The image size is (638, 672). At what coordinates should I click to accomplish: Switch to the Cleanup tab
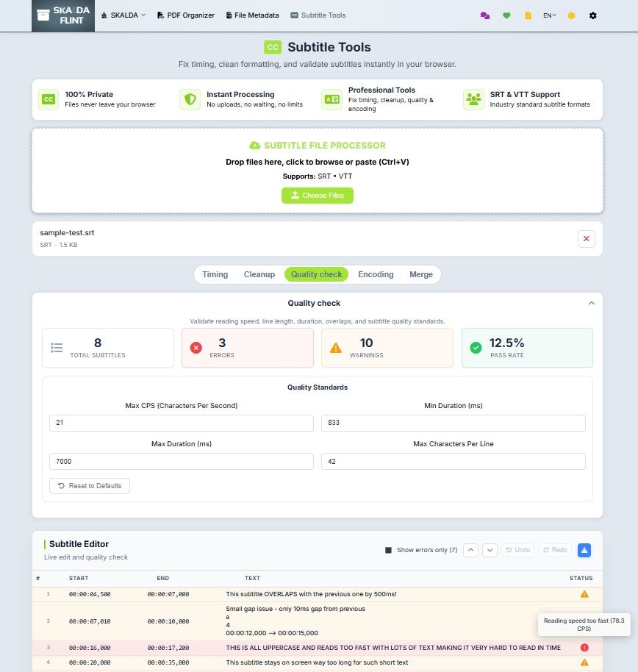259,274
